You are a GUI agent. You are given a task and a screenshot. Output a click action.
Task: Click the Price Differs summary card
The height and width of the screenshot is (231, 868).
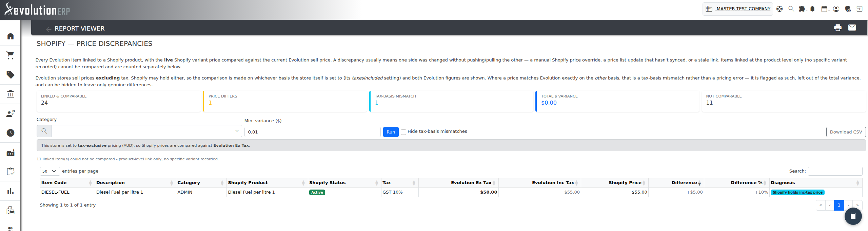click(x=284, y=101)
